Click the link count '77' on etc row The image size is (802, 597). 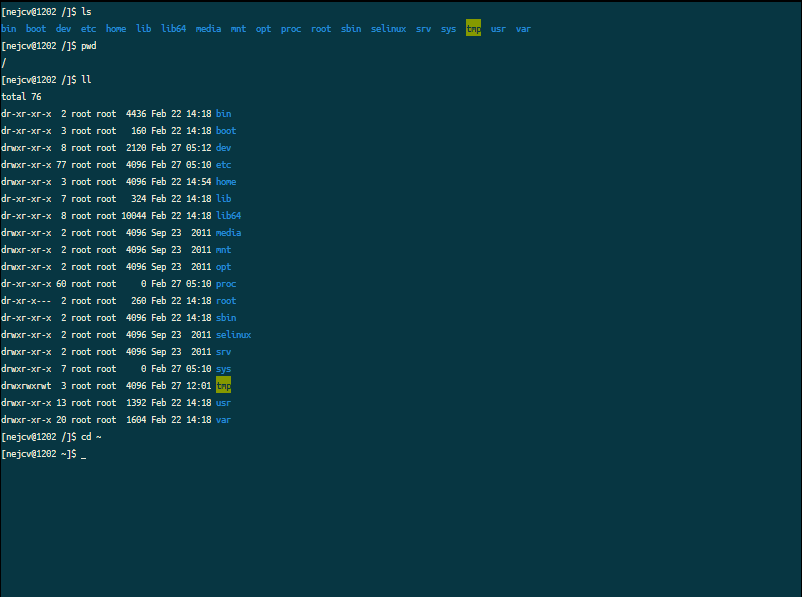tap(61, 165)
